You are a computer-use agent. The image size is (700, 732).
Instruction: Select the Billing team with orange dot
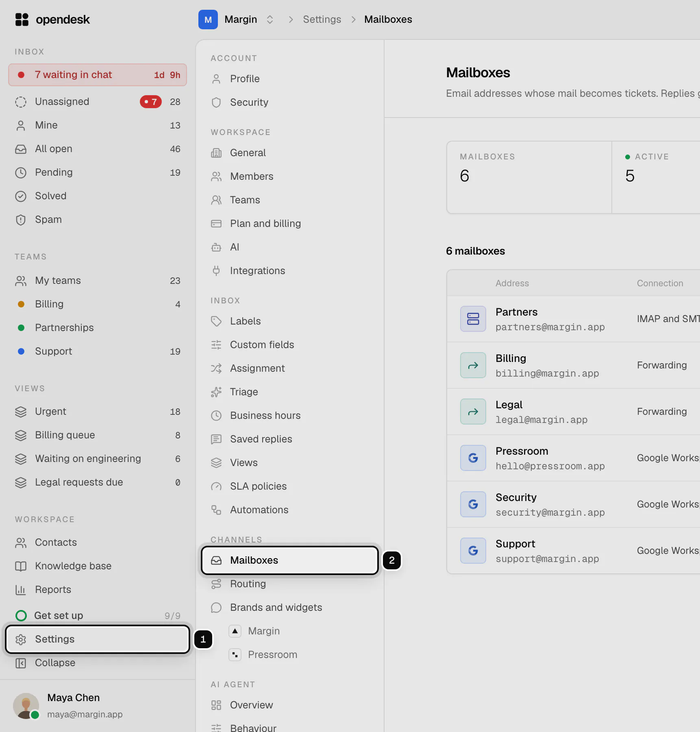[x=98, y=304]
